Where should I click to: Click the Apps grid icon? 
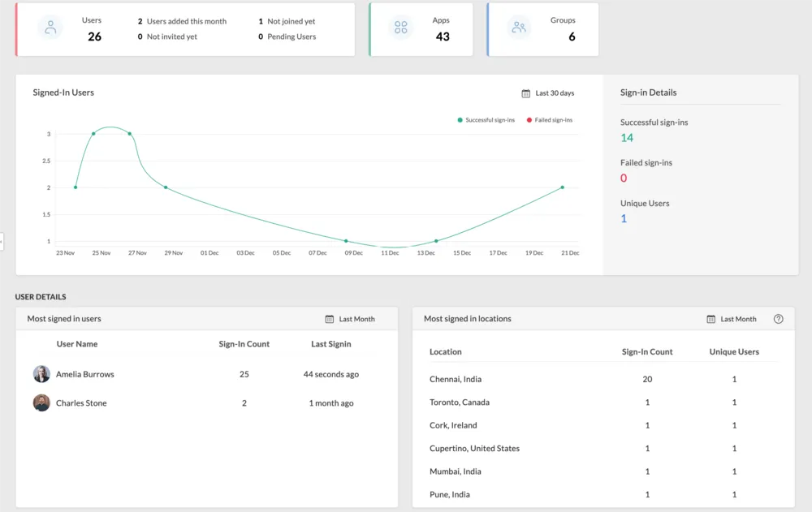click(x=400, y=28)
